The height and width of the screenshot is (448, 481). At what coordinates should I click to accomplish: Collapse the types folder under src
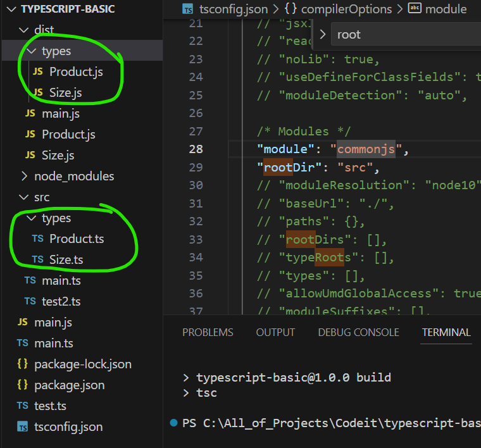point(31,218)
